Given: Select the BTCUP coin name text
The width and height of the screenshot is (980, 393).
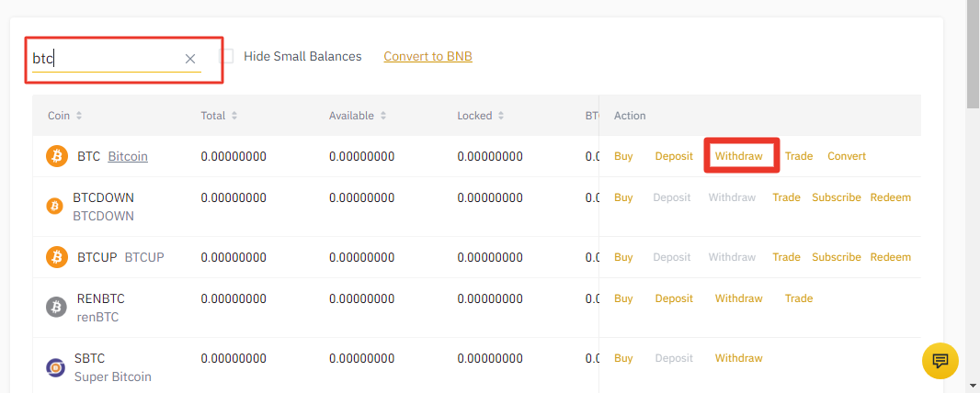Looking at the screenshot, I should point(97,257).
